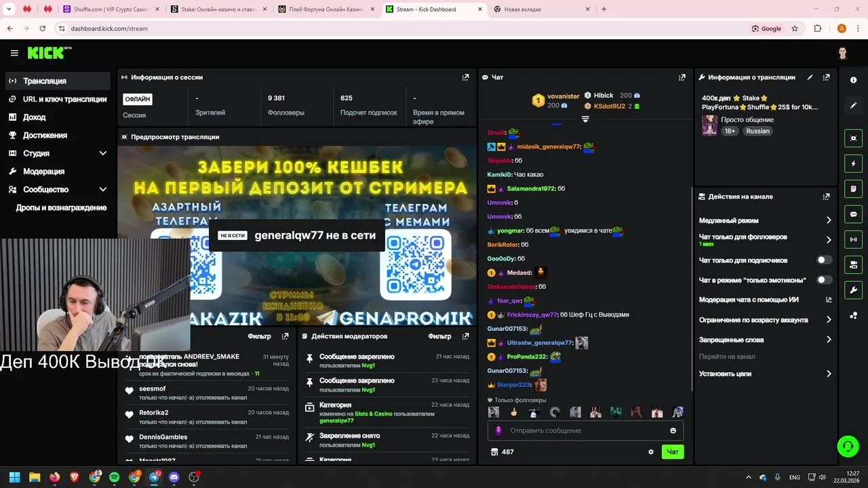Click into the Отправить сообщение field
The width and height of the screenshot is (868, 488).
[585, 430]
